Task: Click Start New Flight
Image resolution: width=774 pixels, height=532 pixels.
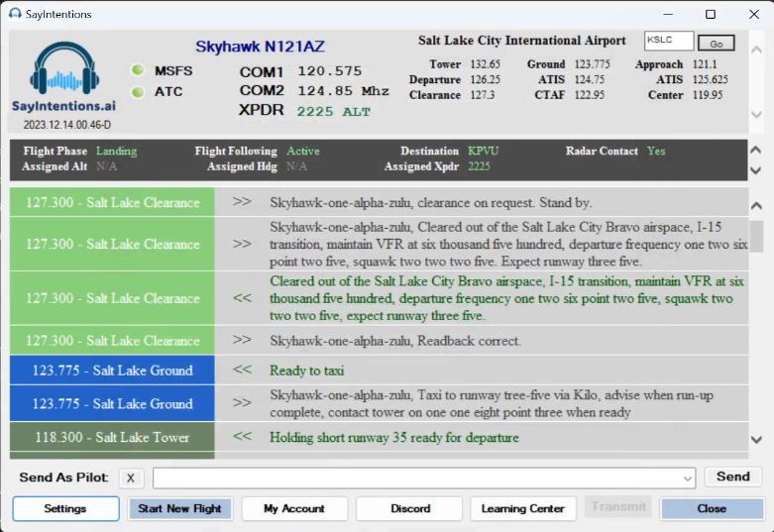Action: coord(179,509)
